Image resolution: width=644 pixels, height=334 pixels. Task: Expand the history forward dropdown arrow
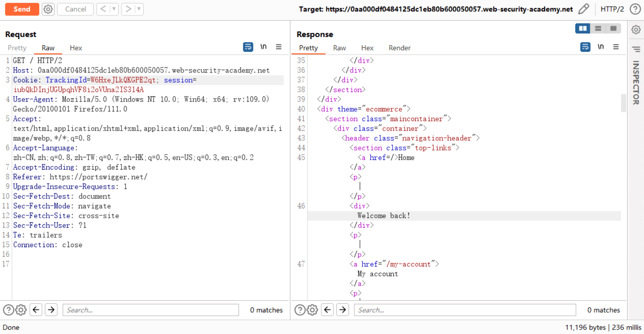139,9
